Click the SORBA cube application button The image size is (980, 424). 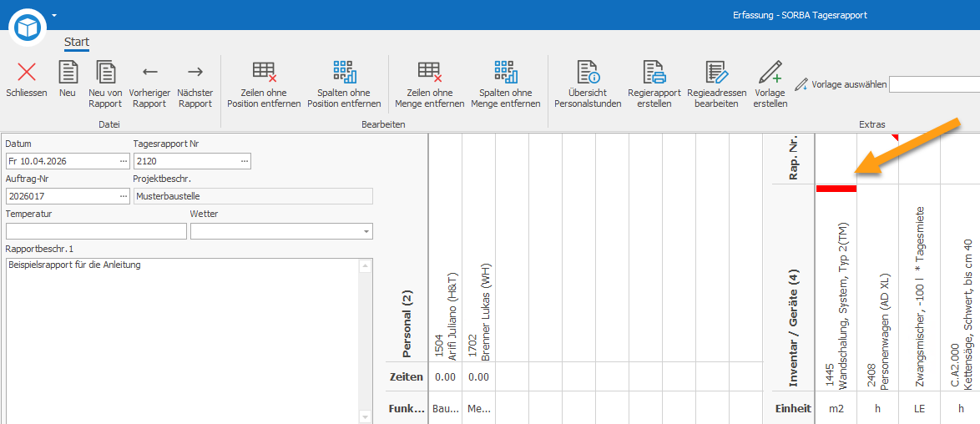28,26
